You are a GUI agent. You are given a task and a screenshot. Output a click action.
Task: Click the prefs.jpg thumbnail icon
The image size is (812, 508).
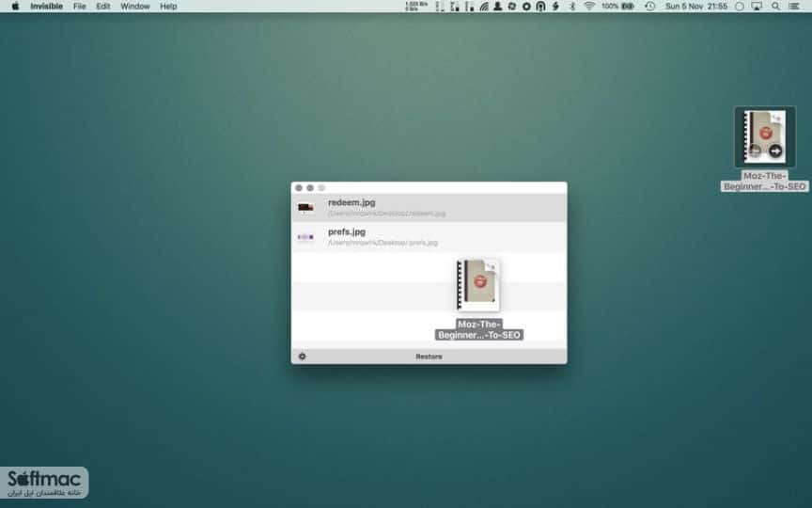[305, 237]
